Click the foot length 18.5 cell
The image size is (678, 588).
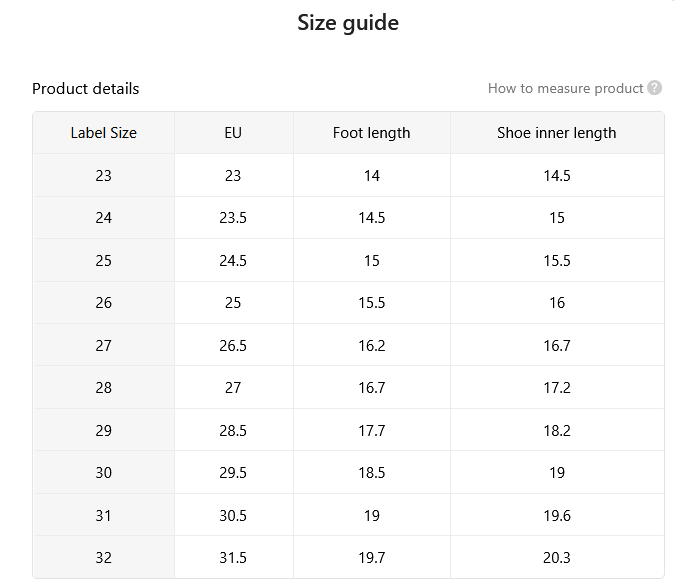point(371,473)
